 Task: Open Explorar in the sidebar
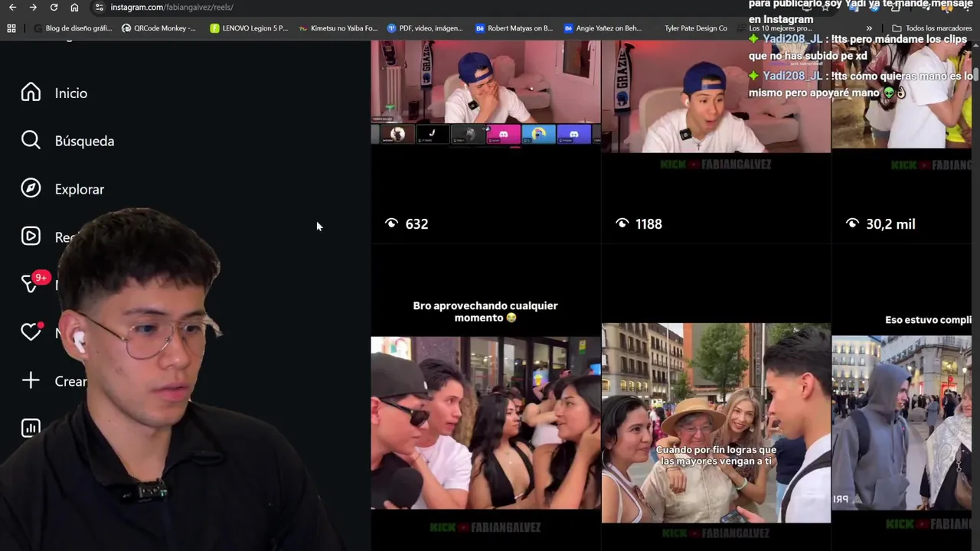pyautogui.click(x=80, y=189)
